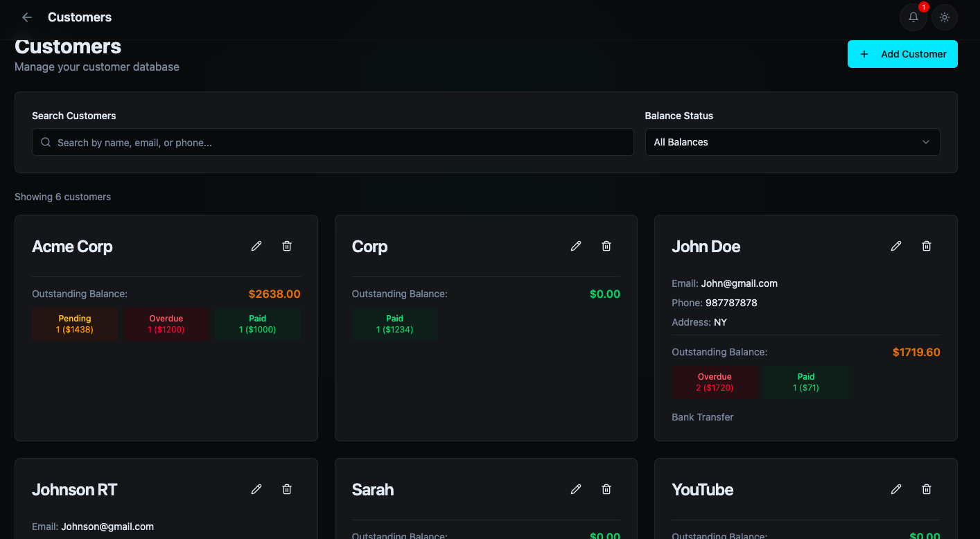Click the search magnifier icon
Screen dimensions: 980x539
[46, 142]
